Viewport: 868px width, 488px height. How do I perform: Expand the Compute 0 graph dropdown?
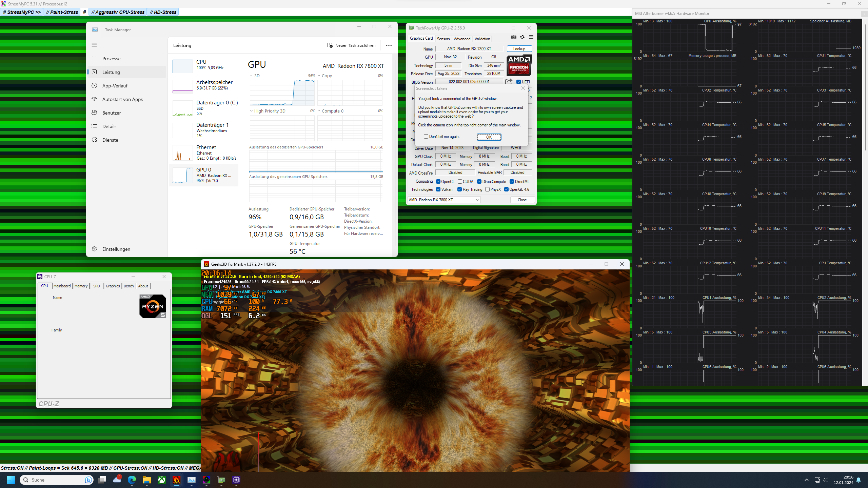pos(319,111)
